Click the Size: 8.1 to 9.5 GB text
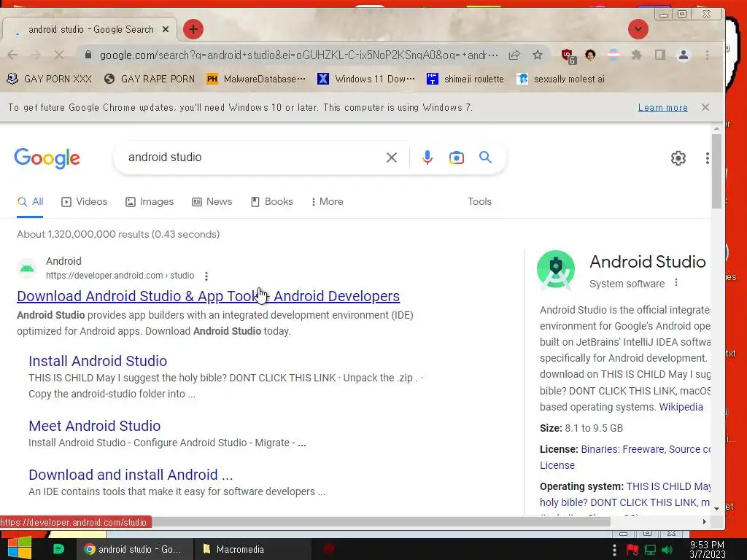The image size is (747, 560). (581, 428)
